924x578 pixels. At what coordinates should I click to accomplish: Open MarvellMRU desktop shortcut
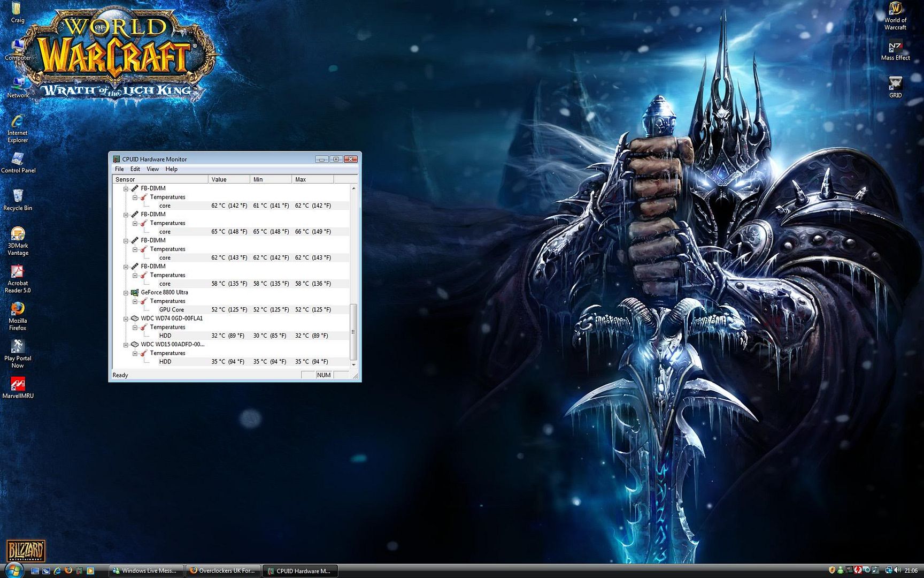[18, 388]
